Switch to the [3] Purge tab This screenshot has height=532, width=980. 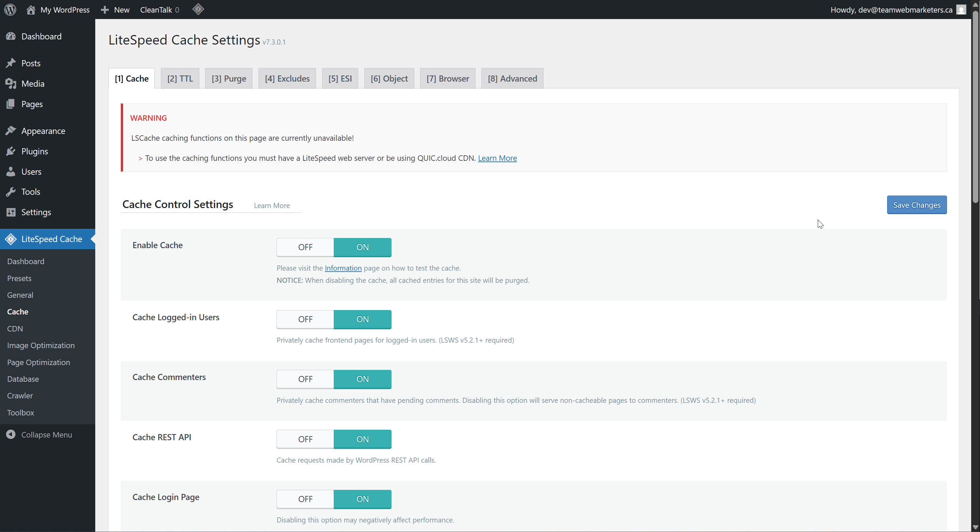coord(229,79)
